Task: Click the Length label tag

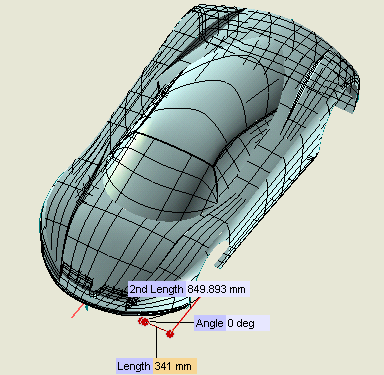Action: [x=135, y=366]
